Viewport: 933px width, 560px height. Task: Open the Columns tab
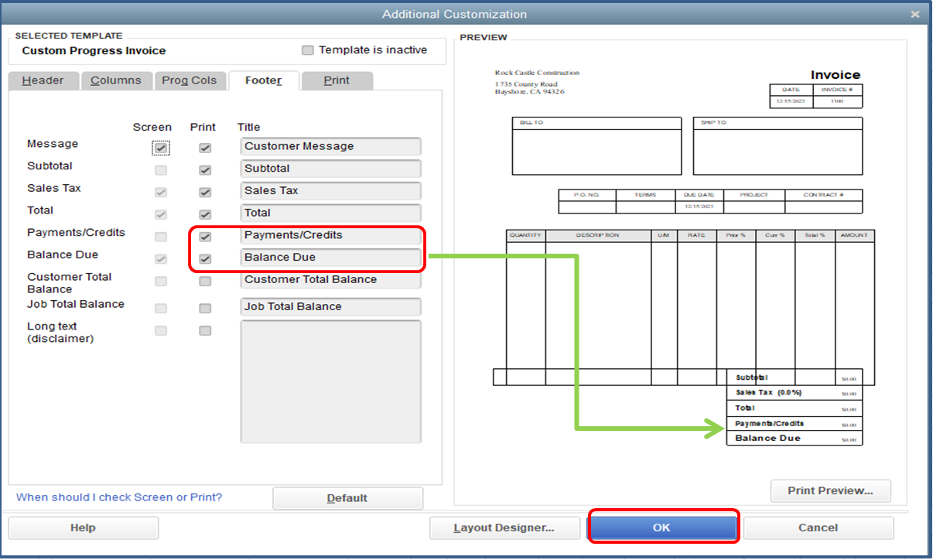(116, 80)
